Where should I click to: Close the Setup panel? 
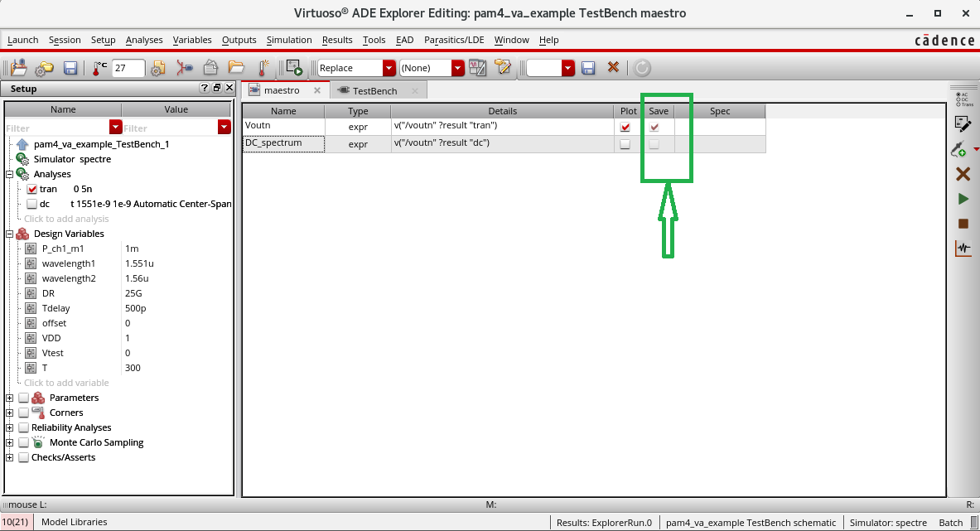coord(229,88)
